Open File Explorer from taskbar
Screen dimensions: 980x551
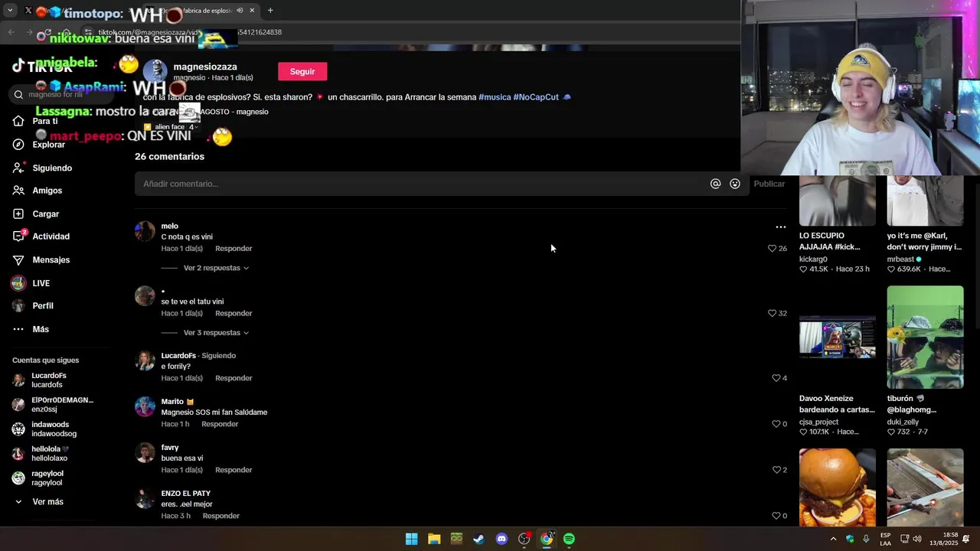tap(434, 539)
